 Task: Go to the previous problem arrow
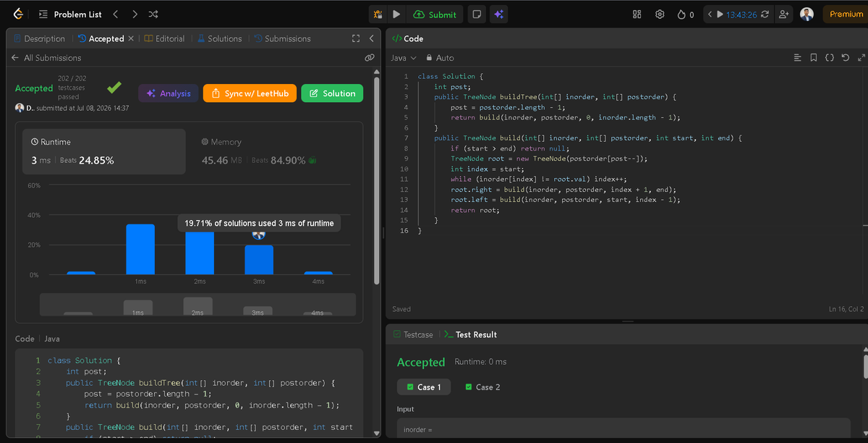click(116, 14)
